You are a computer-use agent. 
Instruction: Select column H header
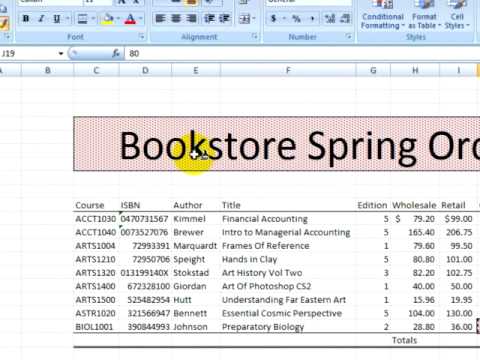(x=415, y=70)
